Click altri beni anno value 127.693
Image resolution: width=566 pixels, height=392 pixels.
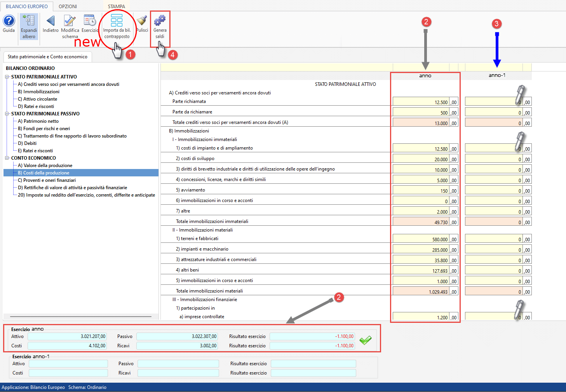421,270
